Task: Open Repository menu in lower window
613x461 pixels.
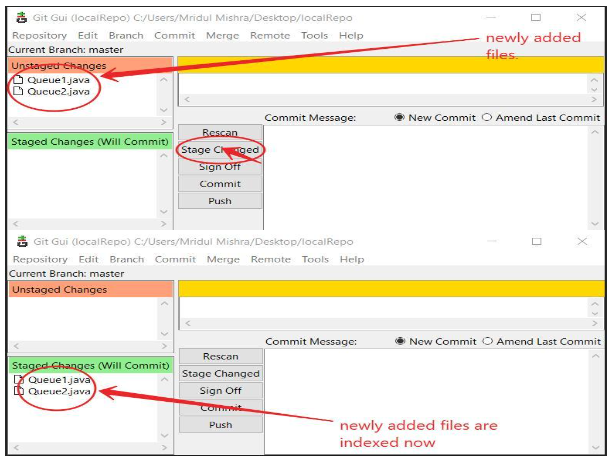Action: [40, 259]
